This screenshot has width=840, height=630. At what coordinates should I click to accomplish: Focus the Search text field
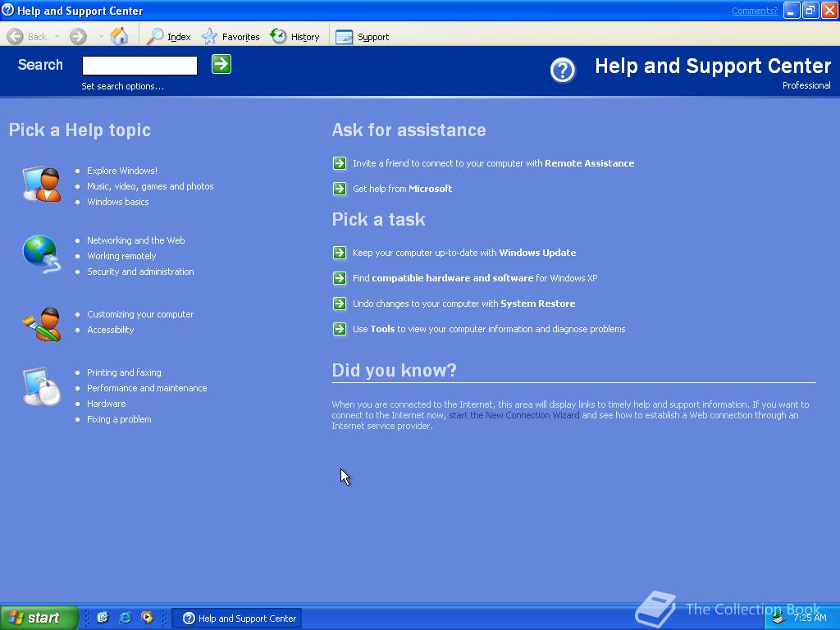click(x=139, y=66)
